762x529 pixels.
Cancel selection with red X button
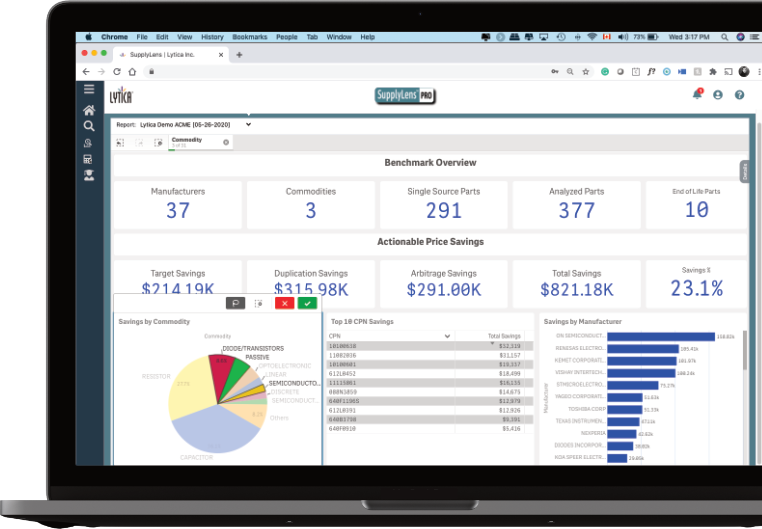(285, 303)
